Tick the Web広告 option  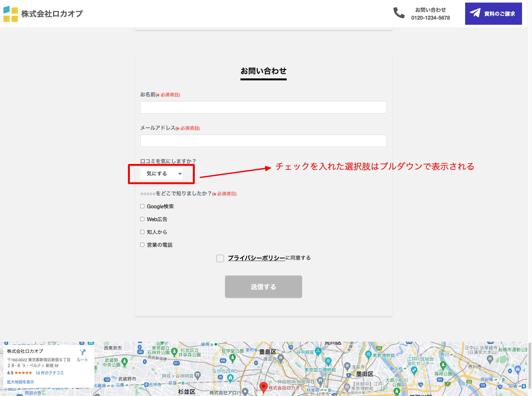pos(142,219)
